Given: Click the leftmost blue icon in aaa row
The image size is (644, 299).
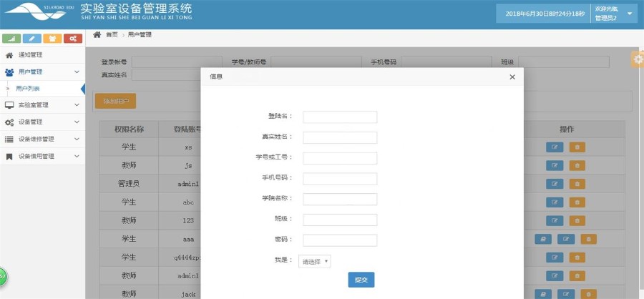Looking at the screenshot, I should point(543,239).
